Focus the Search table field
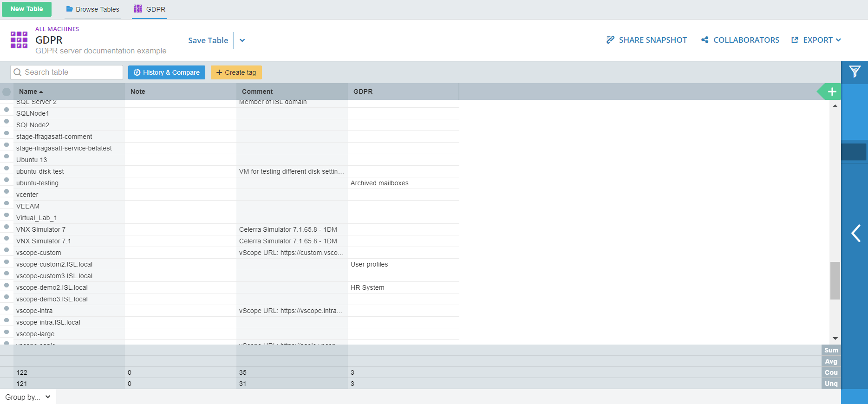 click(66, 72)
